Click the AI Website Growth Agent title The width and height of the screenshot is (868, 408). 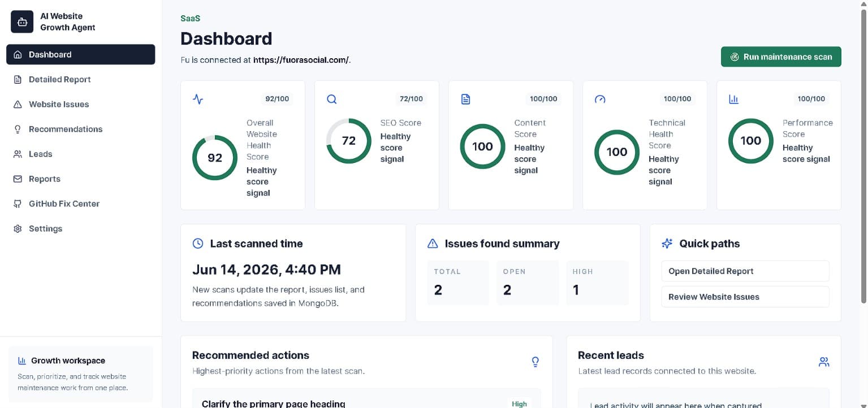pos(67,22)
